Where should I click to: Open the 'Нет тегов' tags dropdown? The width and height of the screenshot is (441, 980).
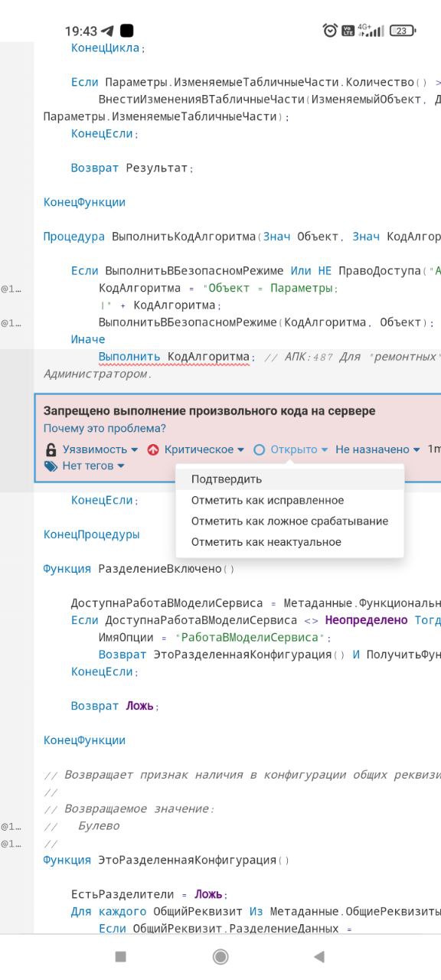(x=93, y=465)
